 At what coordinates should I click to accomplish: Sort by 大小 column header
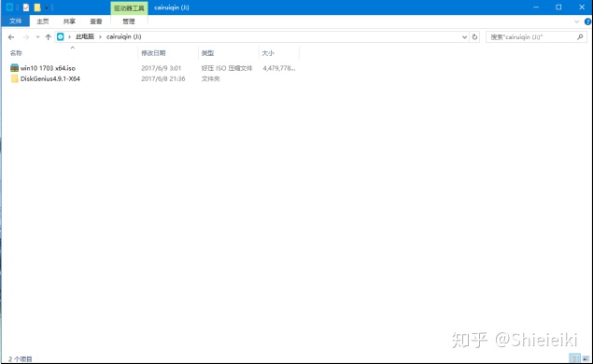268,53
